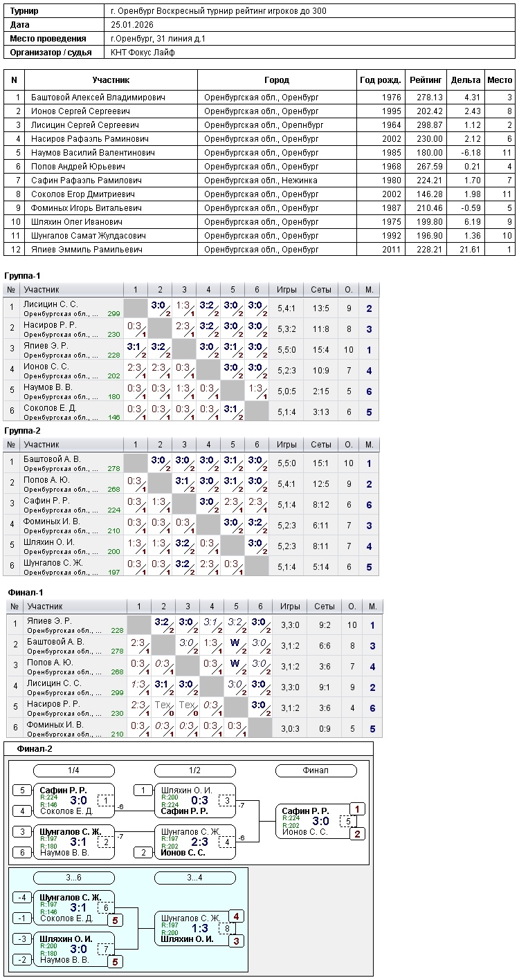This screenshot has height=980, width=519.
Task: Click the Финал-1 heading
Action: pos(26,592)
